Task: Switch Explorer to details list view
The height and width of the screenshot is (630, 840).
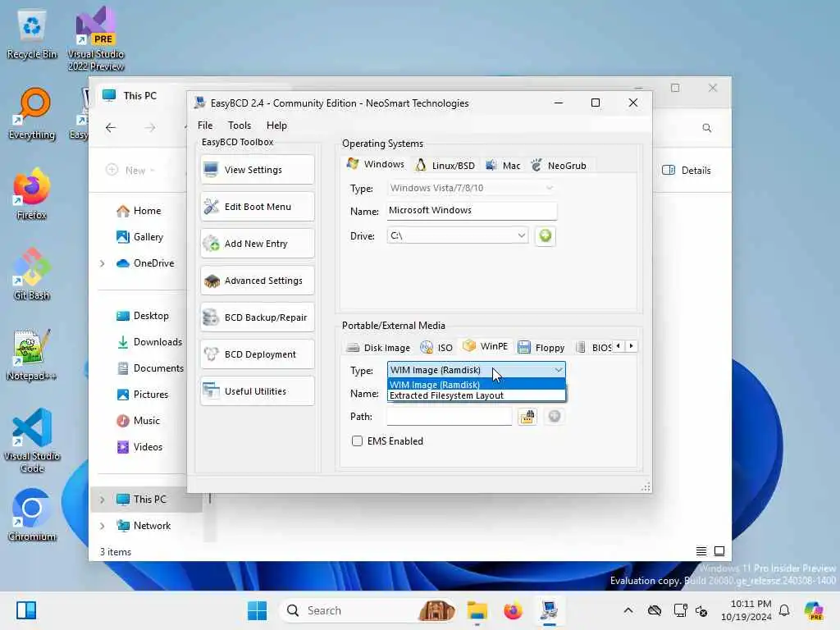Action: 701,551
